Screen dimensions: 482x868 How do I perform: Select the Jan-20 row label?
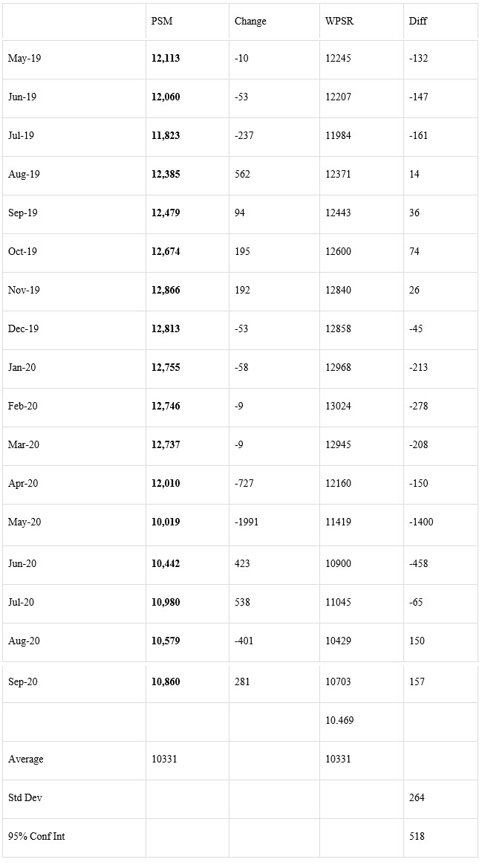click(x=22, y=367)
